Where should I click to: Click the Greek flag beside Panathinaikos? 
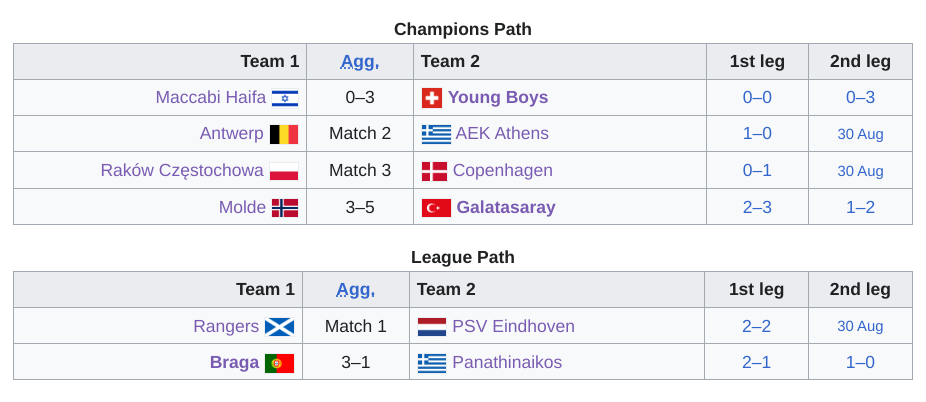coord(432,363)
